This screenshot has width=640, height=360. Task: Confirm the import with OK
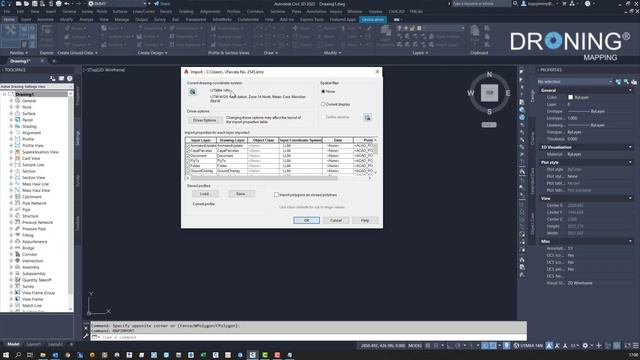pyautogui.click(x=307, y=220)
